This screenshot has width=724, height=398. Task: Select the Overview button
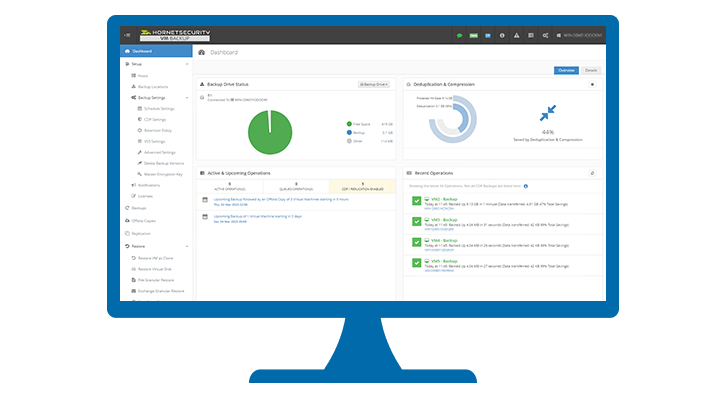(566, 70)
